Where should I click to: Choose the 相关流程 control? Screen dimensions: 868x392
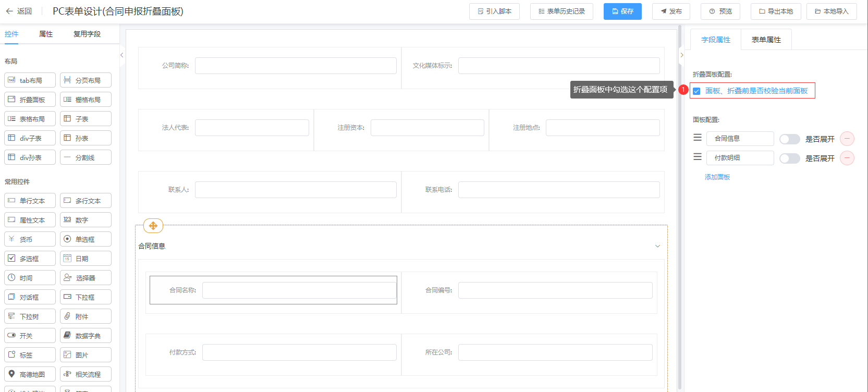point(85,374)
